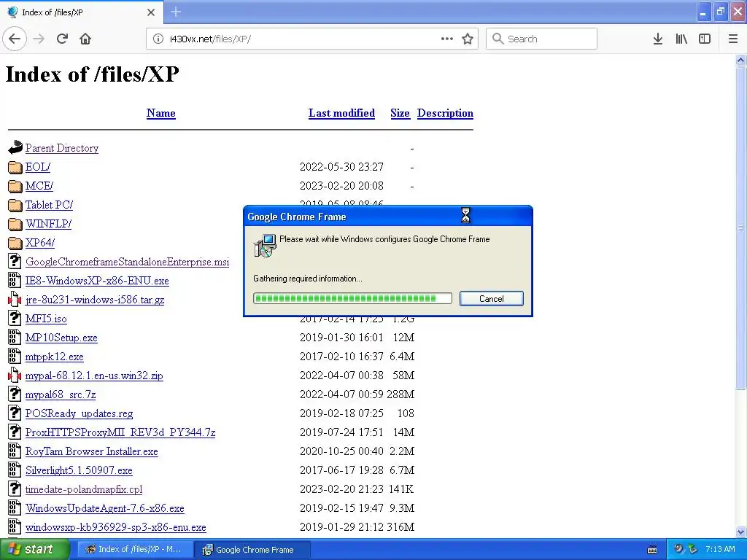This screenshot has width=747, height=560.
Task: Sort listing by Last modified
Action: (x=341, y=113)
